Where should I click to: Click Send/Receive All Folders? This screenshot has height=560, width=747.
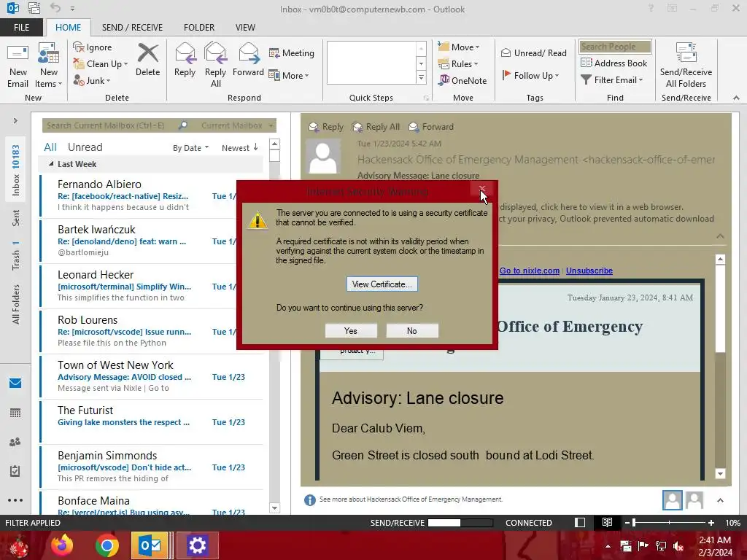coord(686,66)
